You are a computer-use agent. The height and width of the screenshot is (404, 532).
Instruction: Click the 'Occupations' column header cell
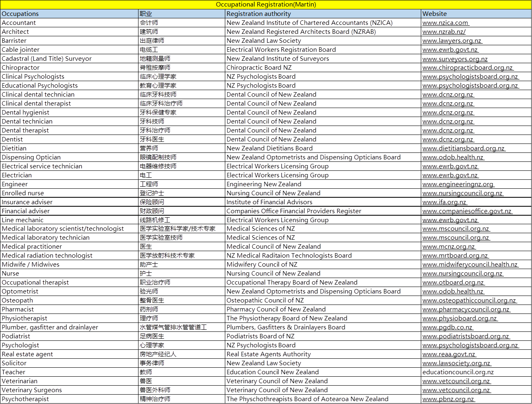(70, 14)
